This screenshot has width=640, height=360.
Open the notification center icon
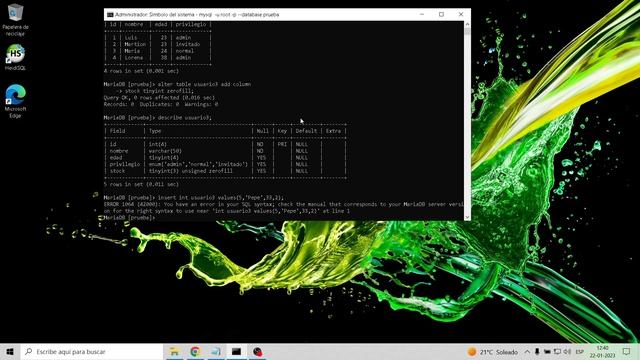click(627, 352)
